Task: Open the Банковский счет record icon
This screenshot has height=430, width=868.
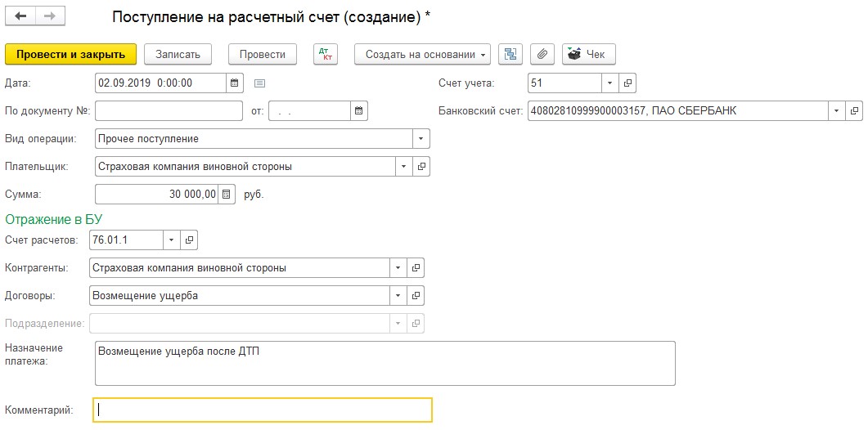Action: tap(854, 111)
